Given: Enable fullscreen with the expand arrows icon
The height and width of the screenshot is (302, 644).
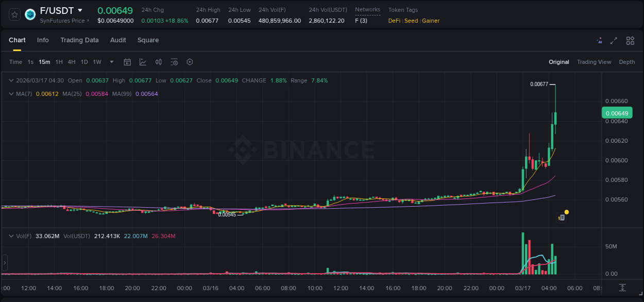Looking at the screenshot, I should 614,40.
